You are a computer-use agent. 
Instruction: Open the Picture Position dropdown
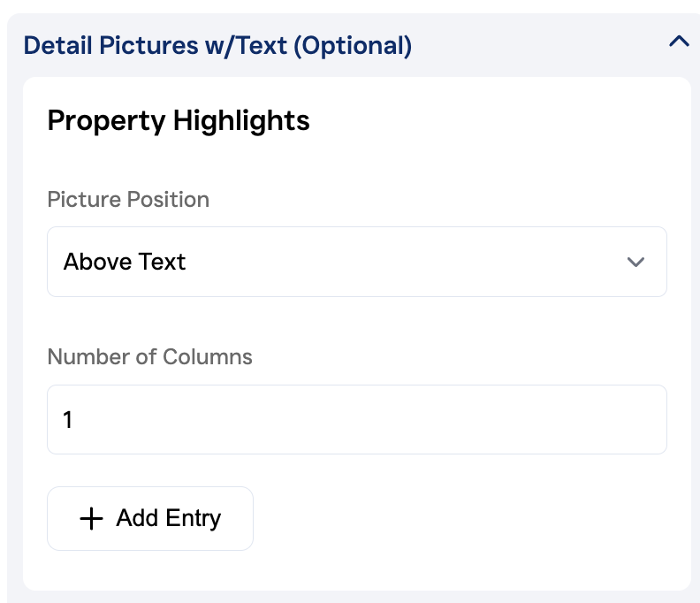tap(356, 262)
